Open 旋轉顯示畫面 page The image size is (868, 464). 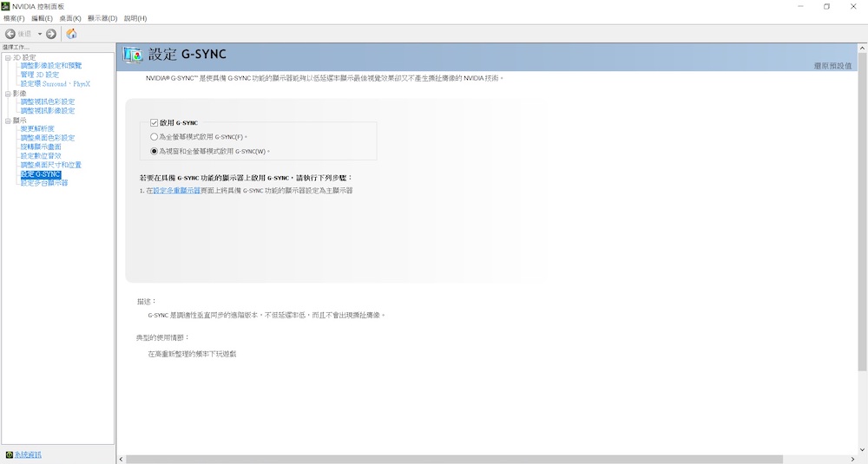(41, 147)
